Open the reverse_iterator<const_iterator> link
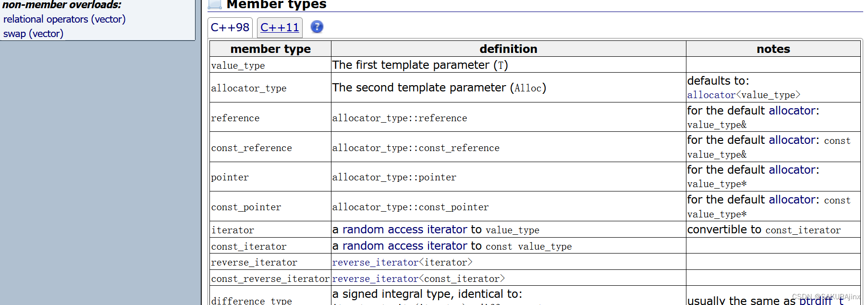Screen dimensions: 868x305 (418, 279)
